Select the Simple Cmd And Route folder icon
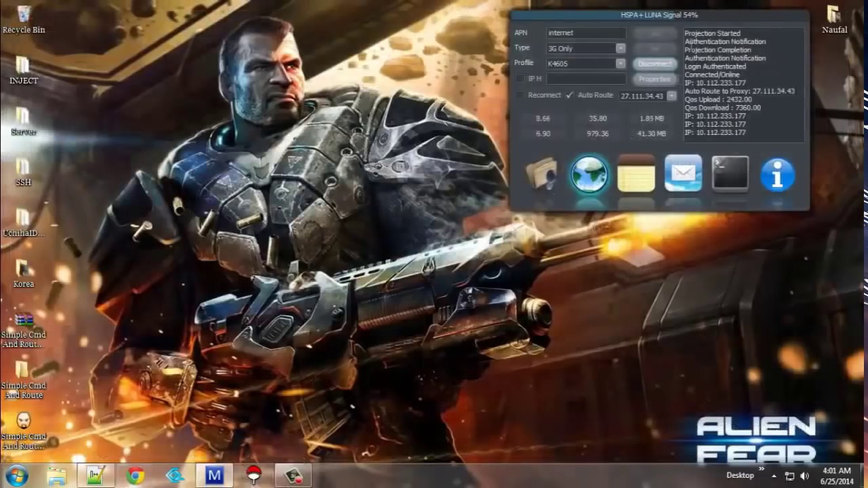 tap(24, 380)
